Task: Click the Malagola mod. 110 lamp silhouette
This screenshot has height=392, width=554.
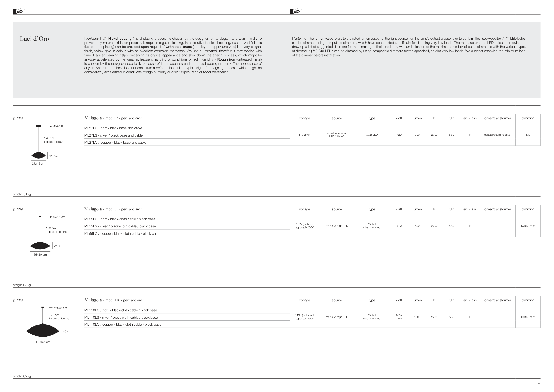Action: [x=43, y=331]
